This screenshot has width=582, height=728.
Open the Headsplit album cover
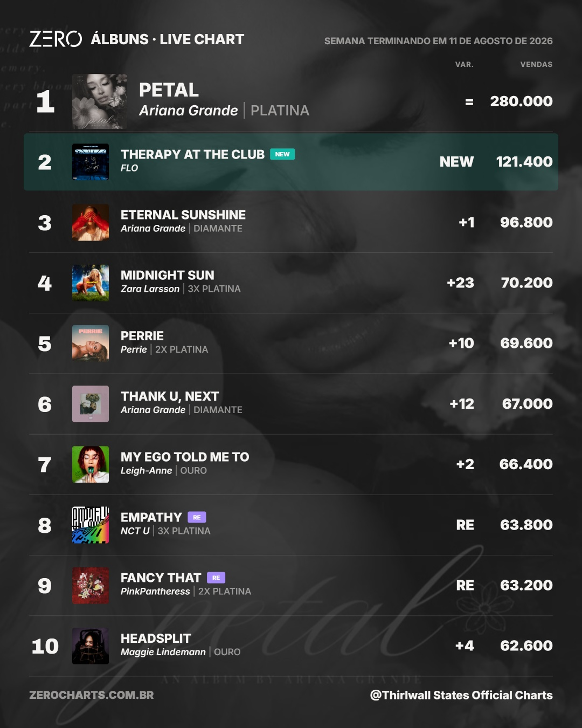click(x=91, y=645)
